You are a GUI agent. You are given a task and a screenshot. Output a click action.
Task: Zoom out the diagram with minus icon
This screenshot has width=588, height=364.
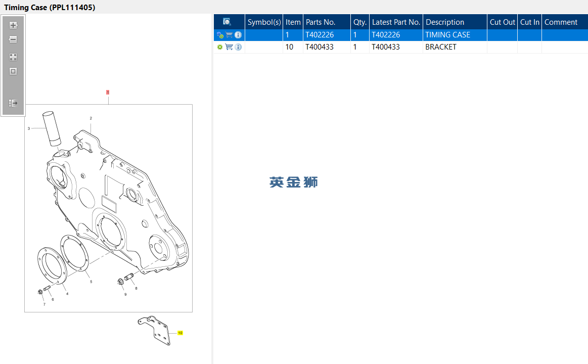(x=13, y=39)
